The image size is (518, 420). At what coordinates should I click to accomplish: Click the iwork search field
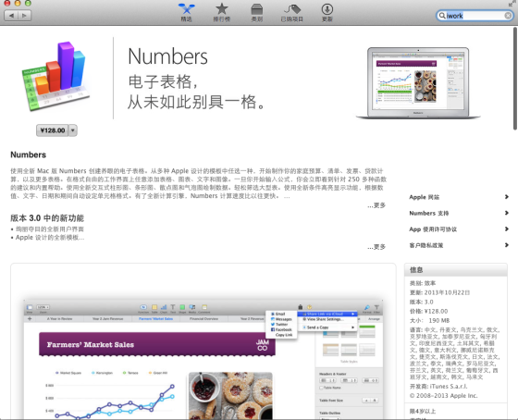click(x=475, y=16)
